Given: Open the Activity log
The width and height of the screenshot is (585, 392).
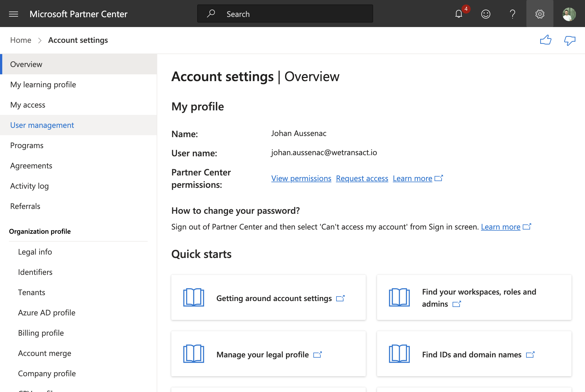Looking at the screenshot, I should click(x=78, y=186).
